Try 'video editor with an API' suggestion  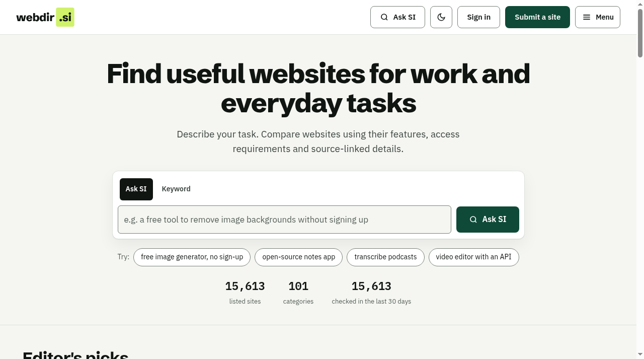[x=473, y=257]
